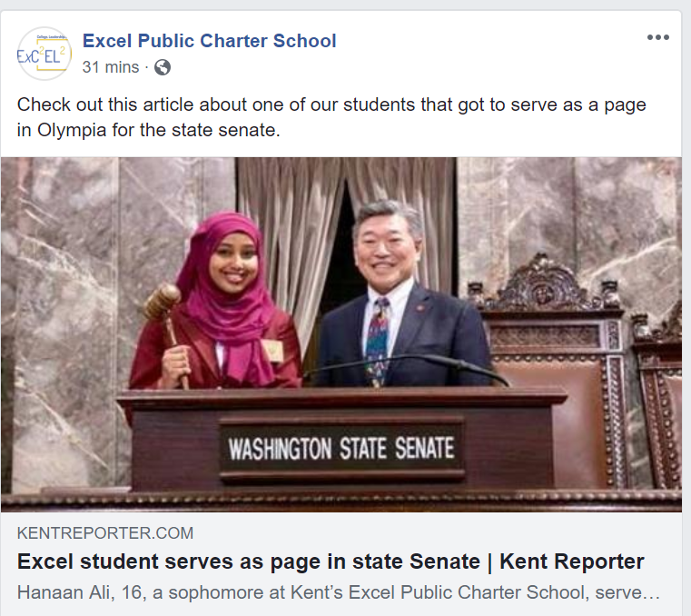Click the man's colorful tie in photo
This screenshot has height=616, width=691.
click(x=377, y=341)
